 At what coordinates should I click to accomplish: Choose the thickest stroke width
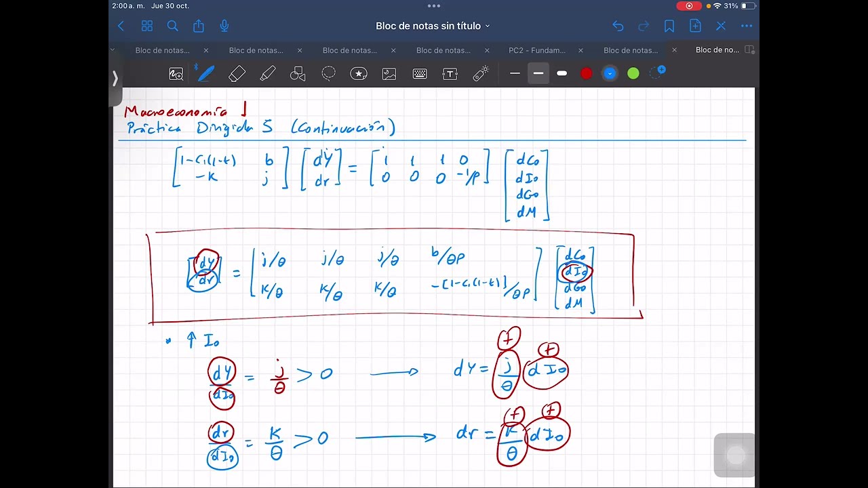pyautogui.click(x=561, y=73)
